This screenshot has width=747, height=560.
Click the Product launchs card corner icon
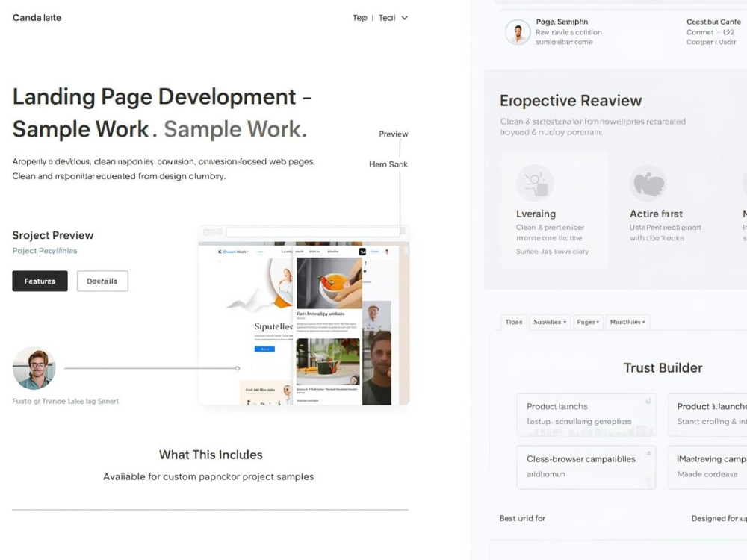648,402
